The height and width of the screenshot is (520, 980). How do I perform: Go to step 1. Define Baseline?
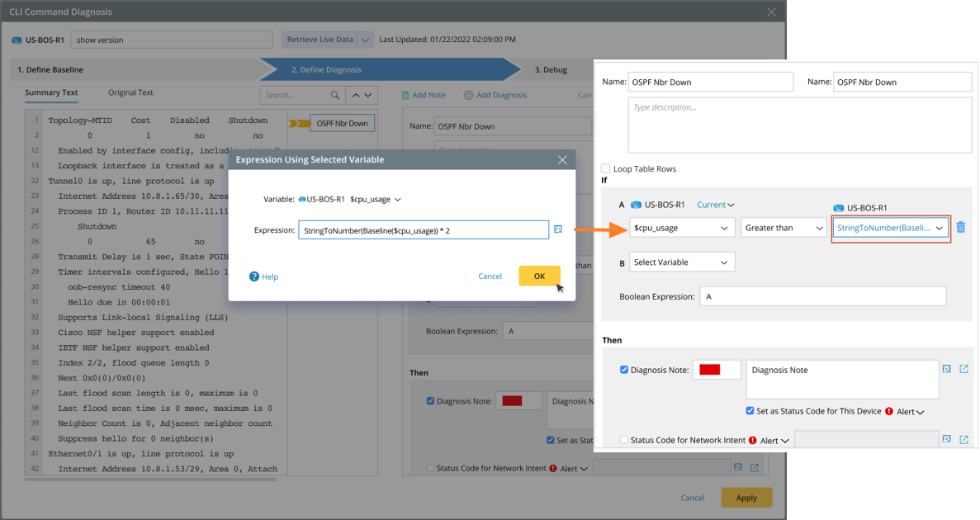click(51, 70)
